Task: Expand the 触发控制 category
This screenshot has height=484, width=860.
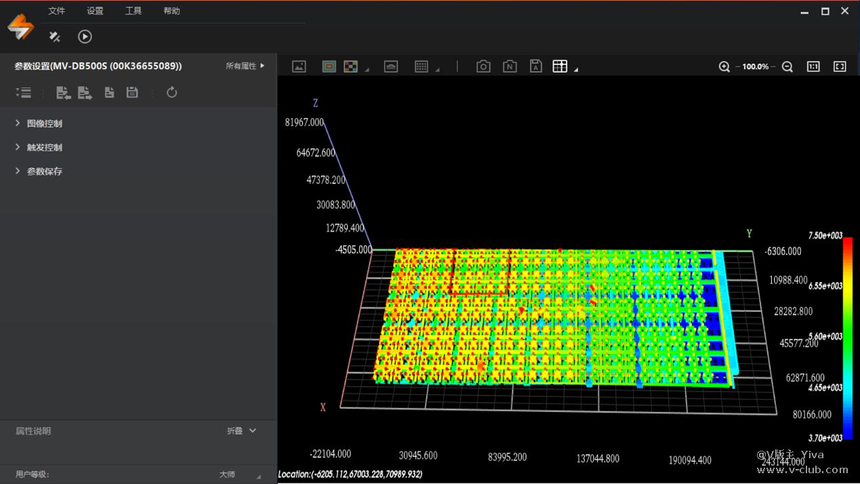Action: tap(18, 147)
